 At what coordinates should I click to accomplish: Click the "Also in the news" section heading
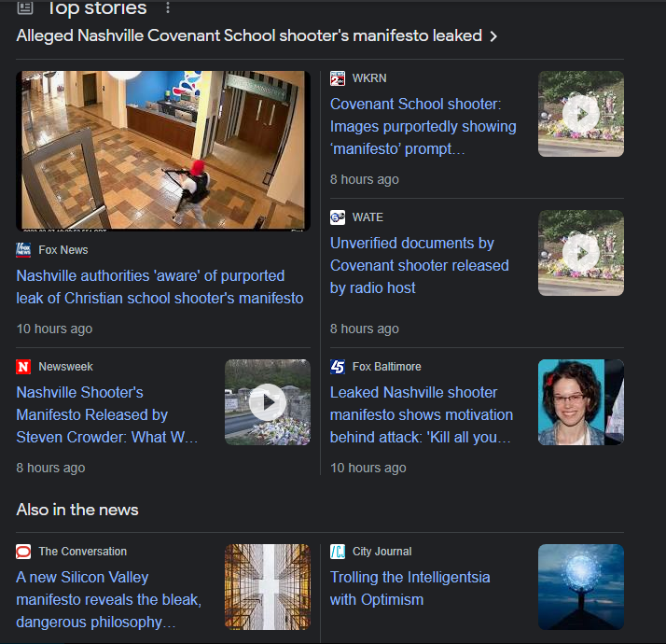click(x=77, y=510)
